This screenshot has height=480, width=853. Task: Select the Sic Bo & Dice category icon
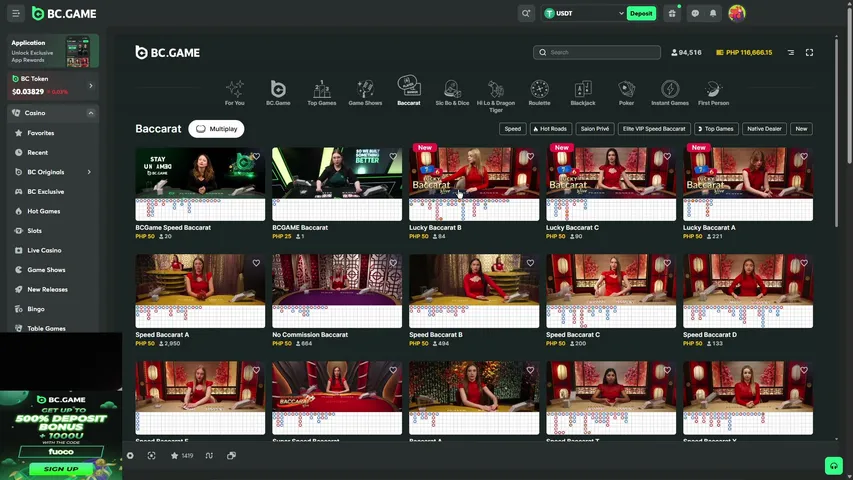coord(452,93)
